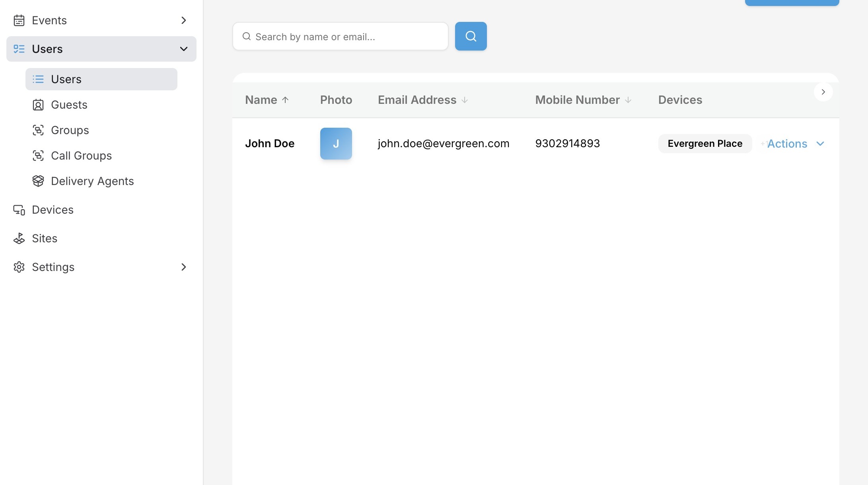Expand the Events menu chevron

click(183, 20)
